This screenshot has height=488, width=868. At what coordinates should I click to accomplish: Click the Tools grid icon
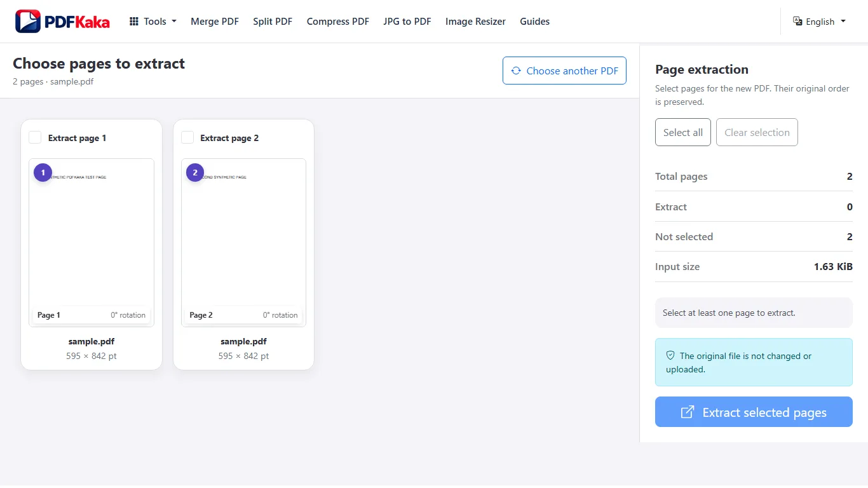tap(134, 22)
